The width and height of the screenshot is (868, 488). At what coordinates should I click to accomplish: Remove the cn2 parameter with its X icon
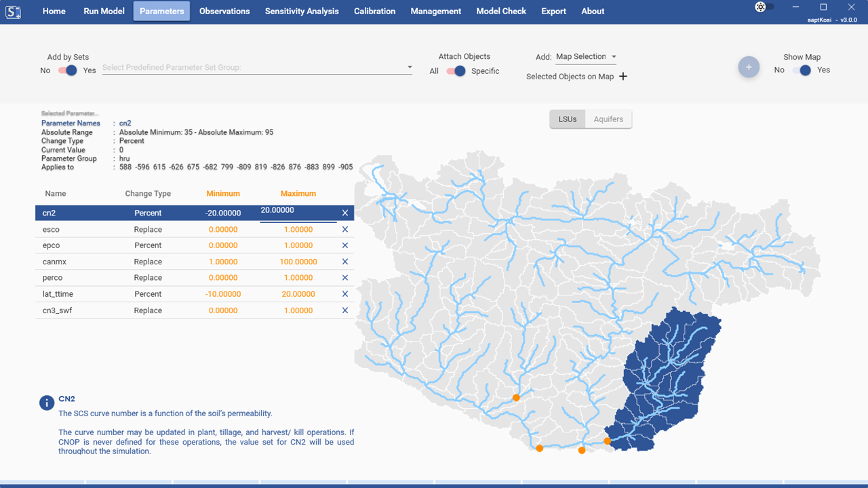tap(345, 213)
